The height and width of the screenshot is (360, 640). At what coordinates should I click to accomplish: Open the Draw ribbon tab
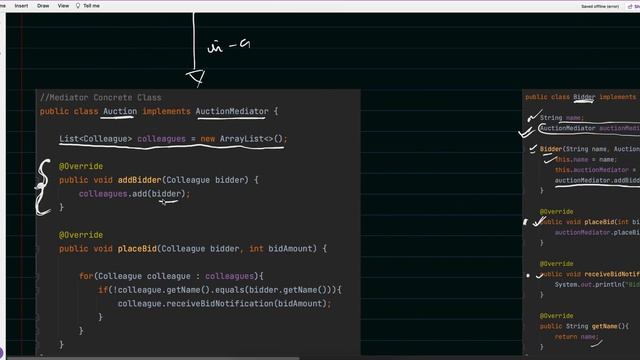[43, 6]
